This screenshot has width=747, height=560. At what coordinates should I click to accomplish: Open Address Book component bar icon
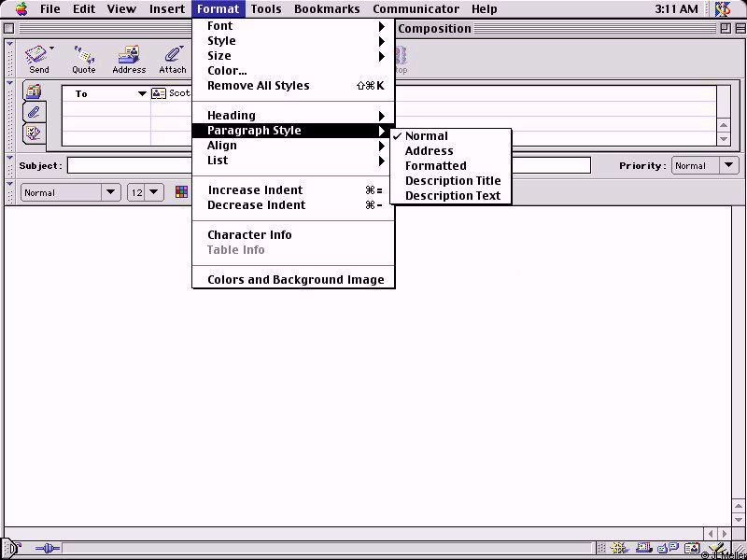pyautogui.click(x=692, y=549)
